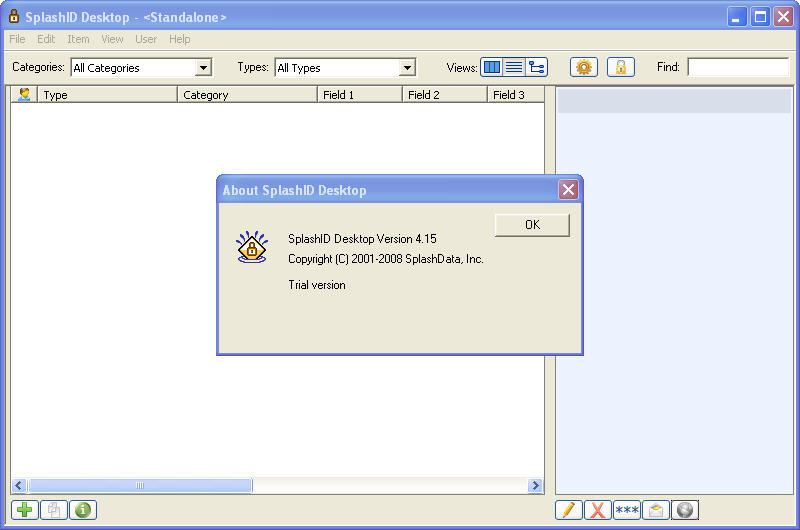Select the column list view icon
This screenshot has height=530, width=800.
coord(492,67)
